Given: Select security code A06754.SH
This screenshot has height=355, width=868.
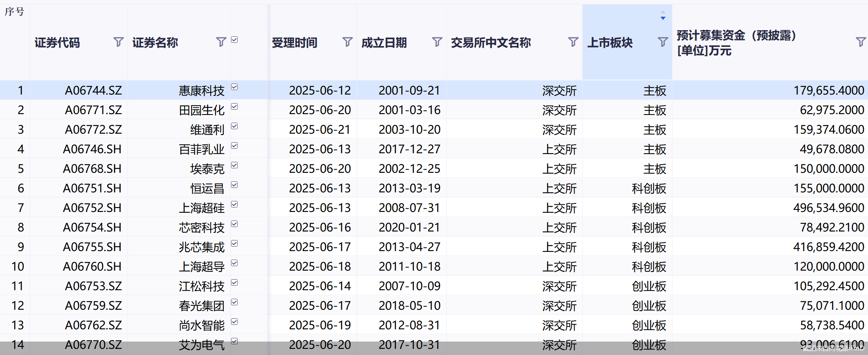Looking at the screenshot, I should (x=92, y=227).
